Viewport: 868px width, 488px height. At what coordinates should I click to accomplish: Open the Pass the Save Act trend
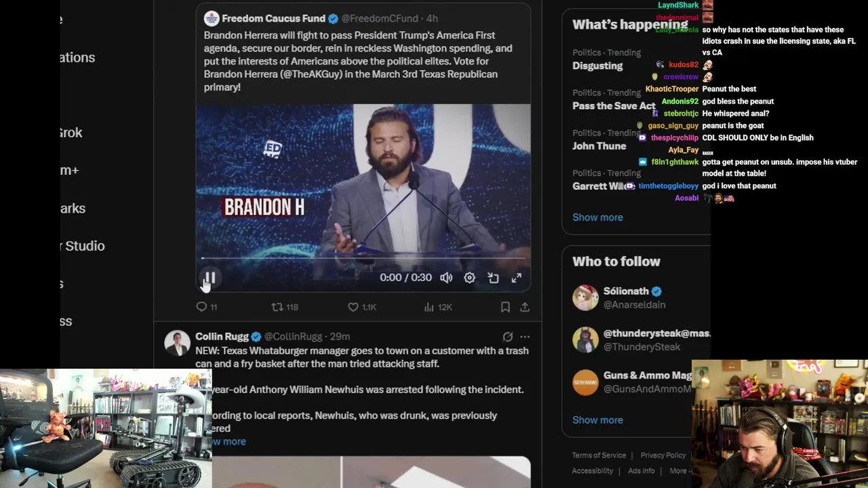click(614, 106)
